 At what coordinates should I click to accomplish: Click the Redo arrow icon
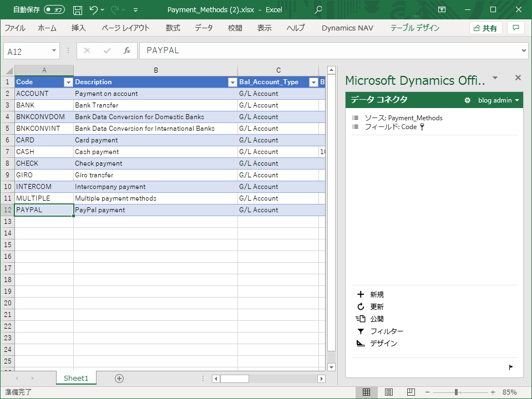point(115,10)
